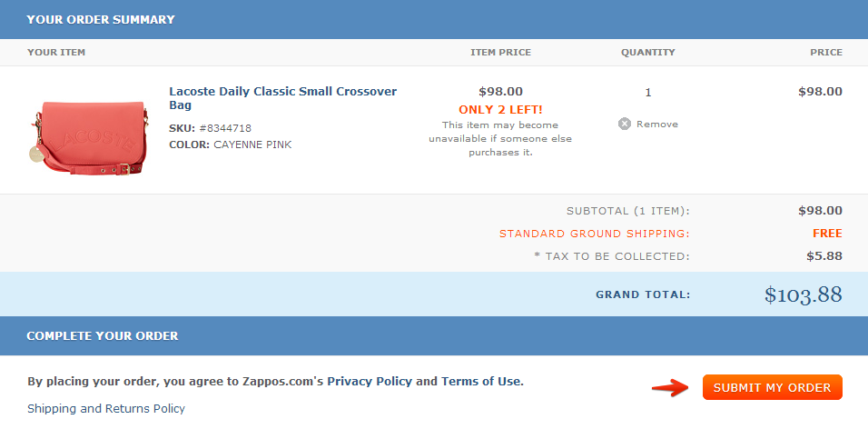Viewport: 868px width, 429px height.
Task: Click the ONLY 2 LEFT! warning text
Action: (x=500, y=110)
